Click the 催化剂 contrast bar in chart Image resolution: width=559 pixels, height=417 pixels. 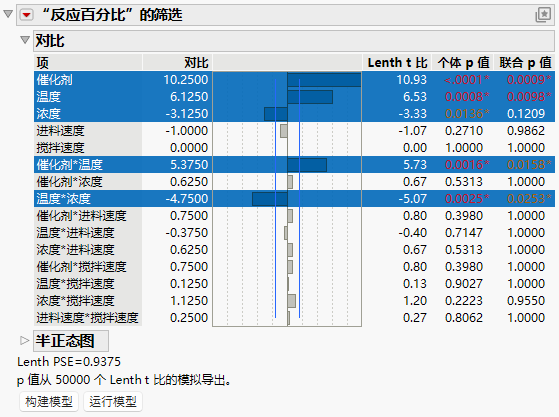click(324, 79)
